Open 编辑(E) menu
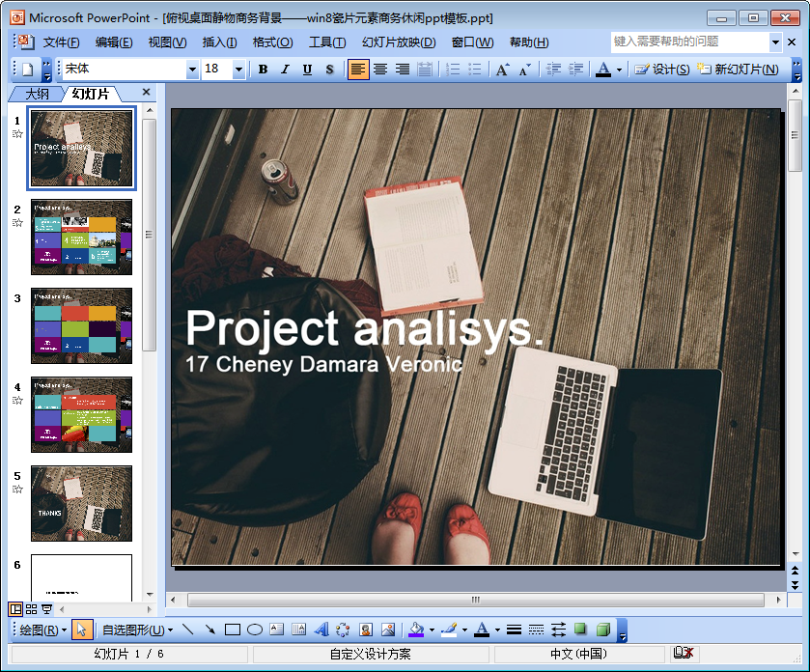 114,42
